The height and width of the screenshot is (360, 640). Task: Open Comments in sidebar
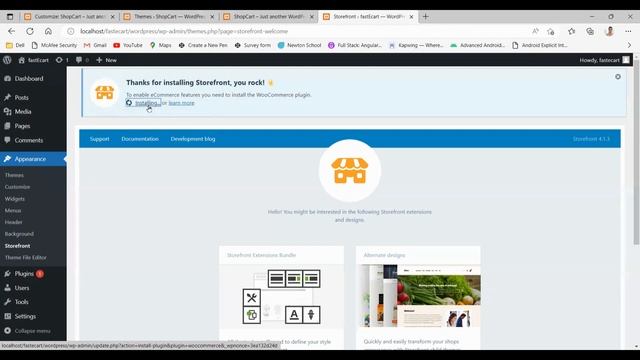click(33, 140)
